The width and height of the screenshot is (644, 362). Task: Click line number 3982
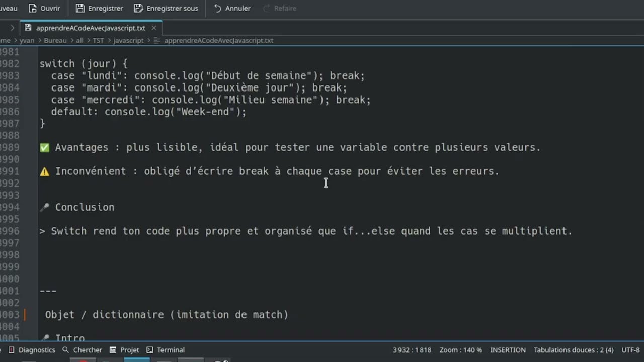coord(10,64)
